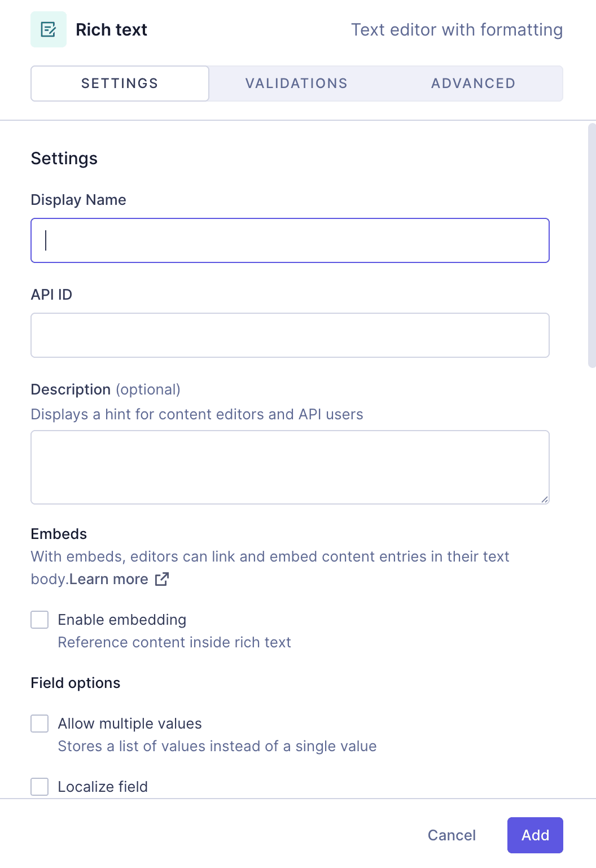Select the SETTINGS tab

click(x=119, y=83)
